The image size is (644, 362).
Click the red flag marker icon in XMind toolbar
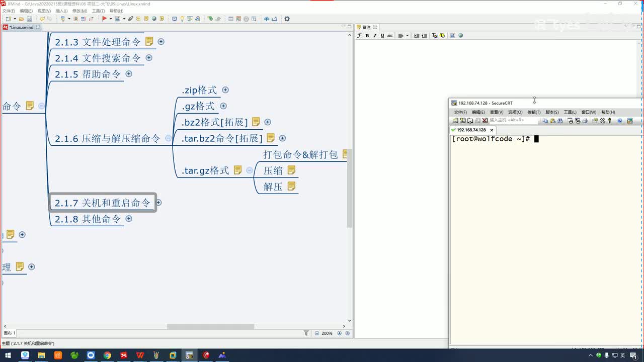click(104, 19)
